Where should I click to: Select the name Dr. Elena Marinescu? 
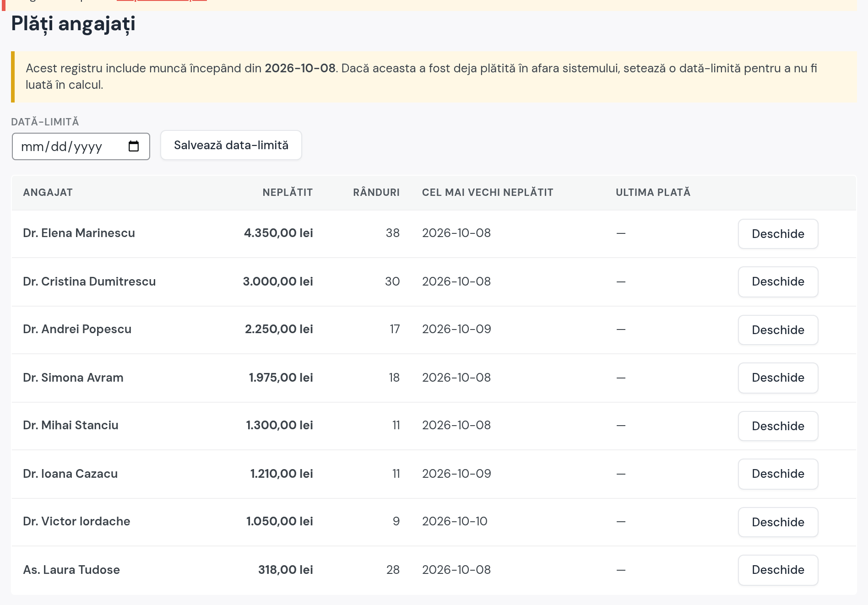79,233
